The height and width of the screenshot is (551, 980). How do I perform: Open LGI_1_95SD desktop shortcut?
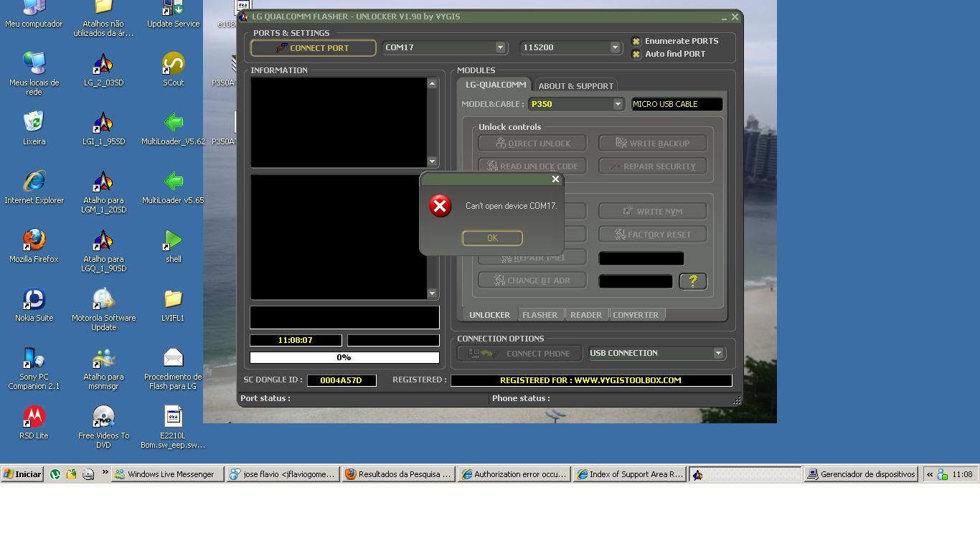coord(103,128)
